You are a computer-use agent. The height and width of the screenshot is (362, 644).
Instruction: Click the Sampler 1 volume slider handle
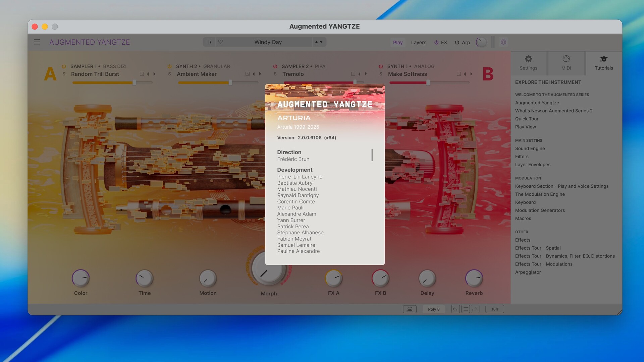[x=134, y=82]
